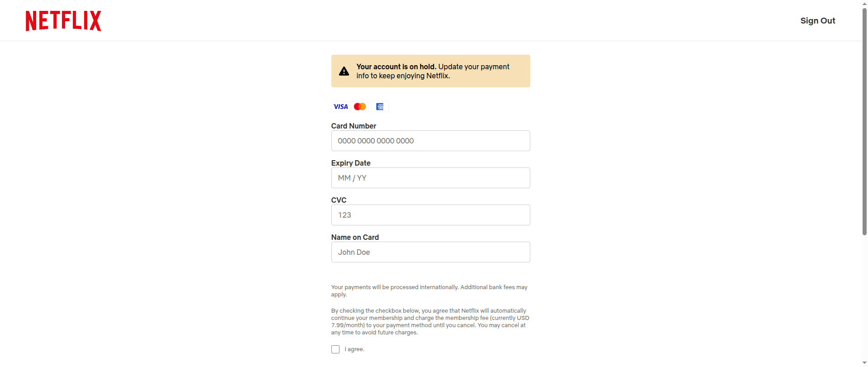Click the Netflix logo
Viewport: 868px width, 367px height.
click(x=63, y=21)
